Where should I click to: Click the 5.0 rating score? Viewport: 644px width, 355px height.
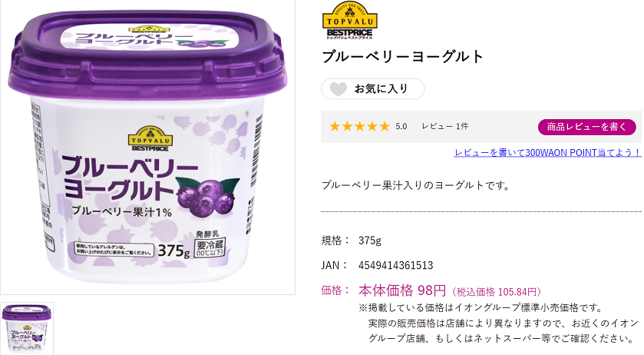(x=401, y=127)
